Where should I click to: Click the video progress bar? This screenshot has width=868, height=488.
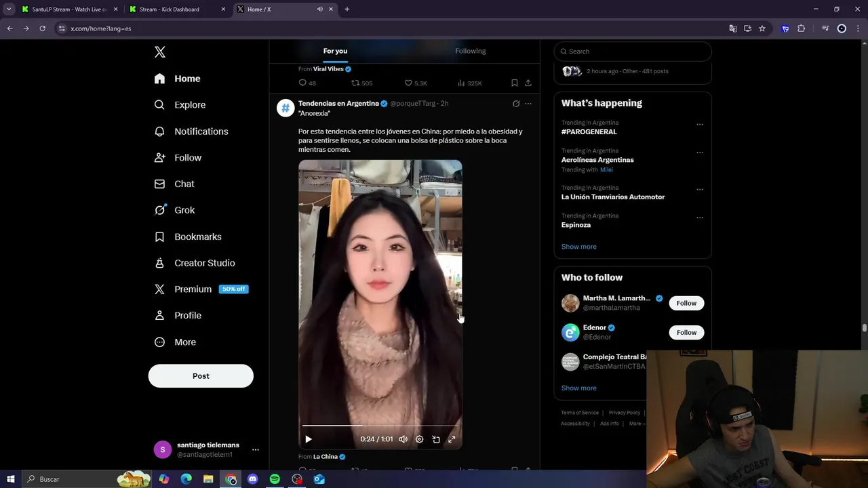click(x=380, y=426)
